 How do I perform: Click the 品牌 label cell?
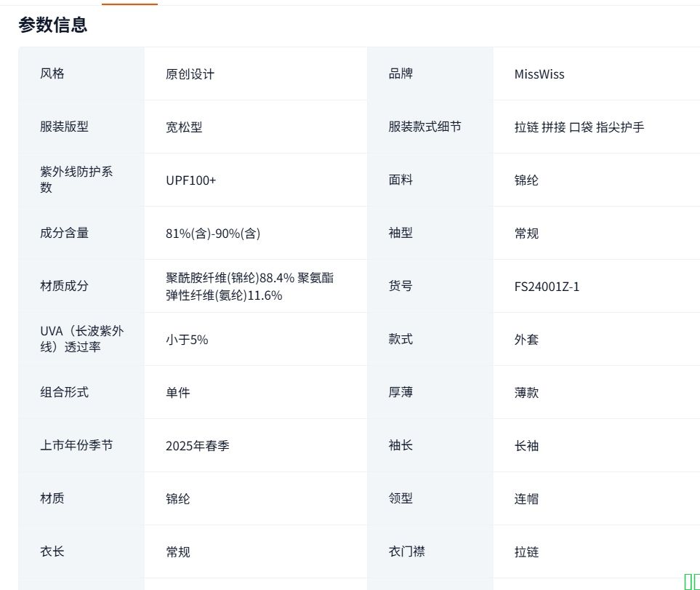(x=401, y=73)
